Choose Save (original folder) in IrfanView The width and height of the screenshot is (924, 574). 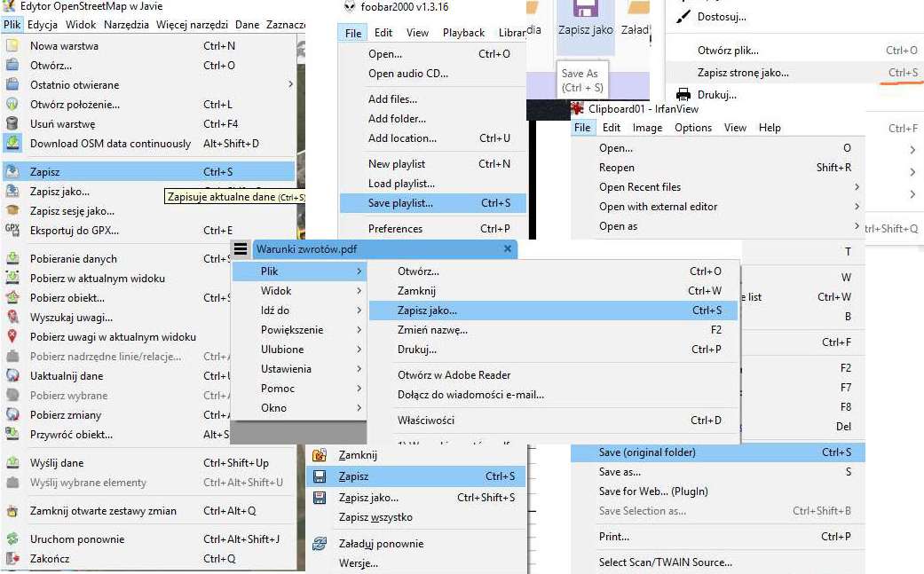pyautogui.click(x=718, y=452)
